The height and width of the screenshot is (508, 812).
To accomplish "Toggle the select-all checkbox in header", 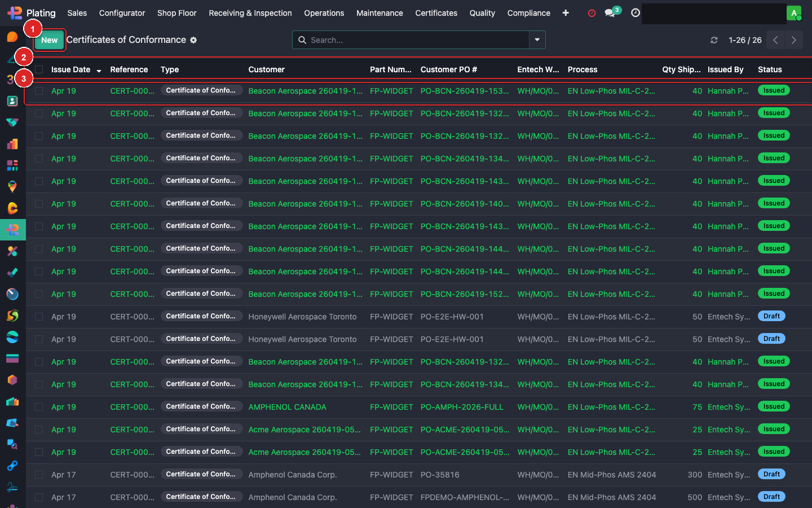I will tap(39, 69).
